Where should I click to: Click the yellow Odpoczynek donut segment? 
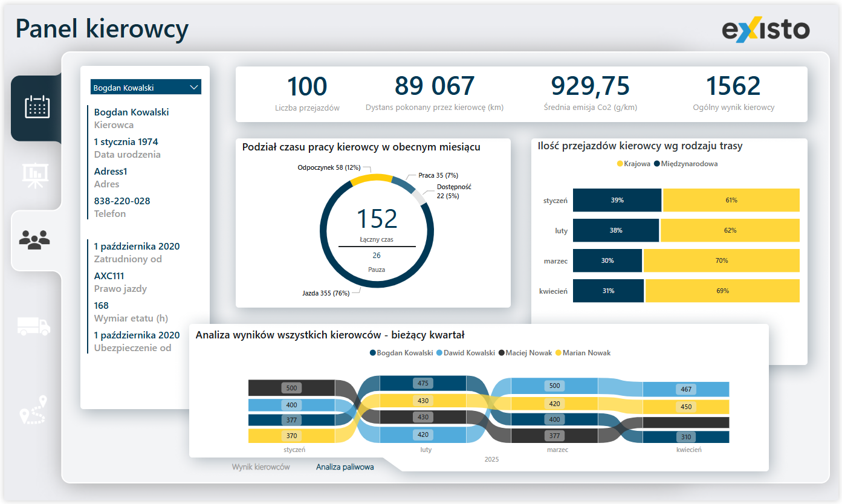click(372, 178)
